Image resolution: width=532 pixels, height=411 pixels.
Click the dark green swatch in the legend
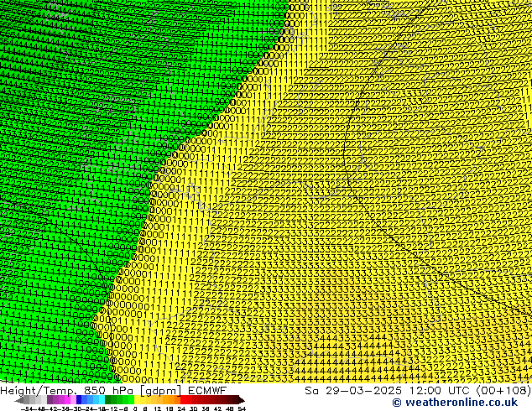[107, 400]
